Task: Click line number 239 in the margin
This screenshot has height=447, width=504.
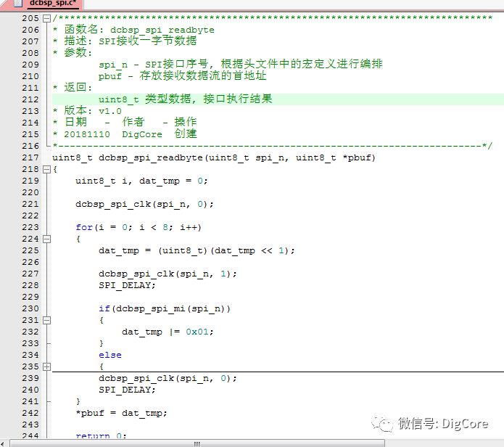Action: click(30, 378)
